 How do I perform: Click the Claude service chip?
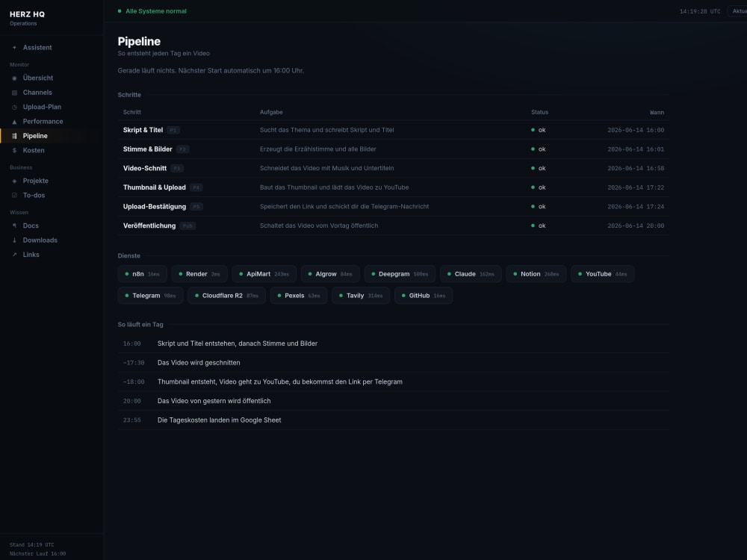click(x=471, y=274)
